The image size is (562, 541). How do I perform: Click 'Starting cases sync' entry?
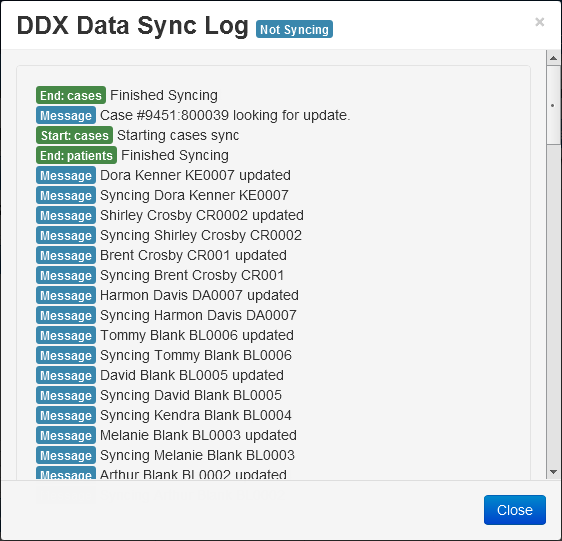click(178, 136)
